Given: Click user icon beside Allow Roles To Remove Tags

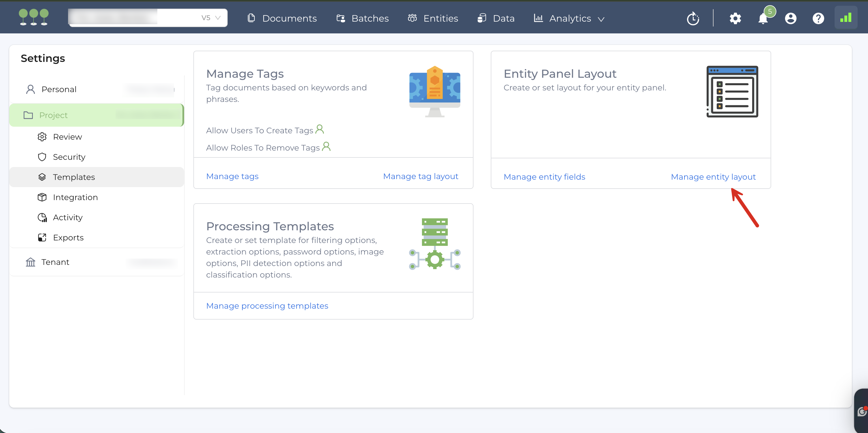Looking at the screenshot, I should (x=326, y=147).
